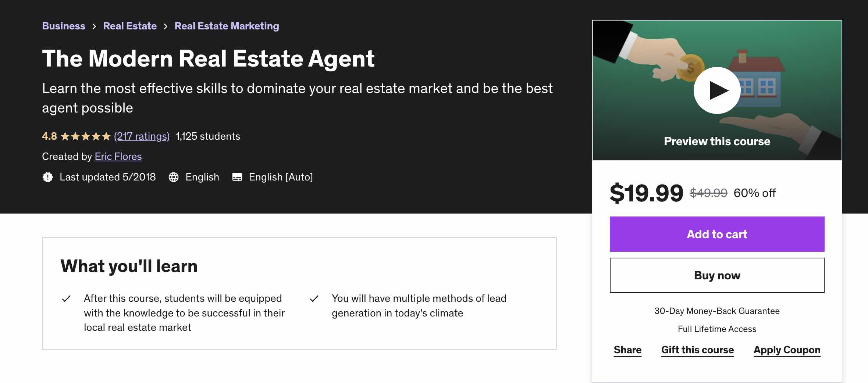Select Gift this course
868x383 pixels.
click(697, 350)
